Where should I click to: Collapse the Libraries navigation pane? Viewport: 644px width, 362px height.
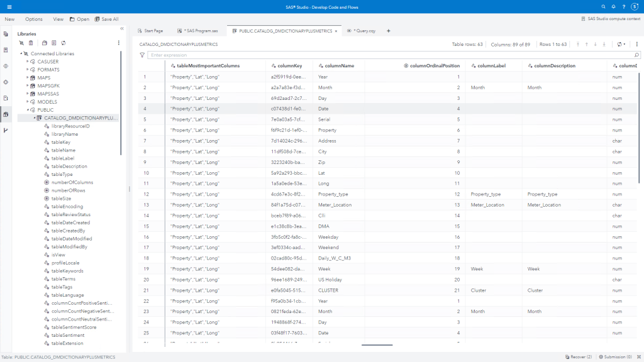point(121,29)
